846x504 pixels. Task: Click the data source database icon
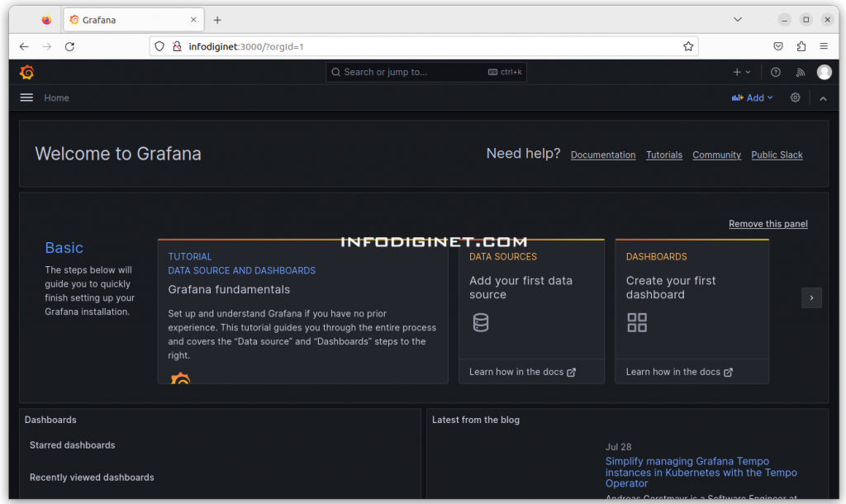[x=481, y=323]
